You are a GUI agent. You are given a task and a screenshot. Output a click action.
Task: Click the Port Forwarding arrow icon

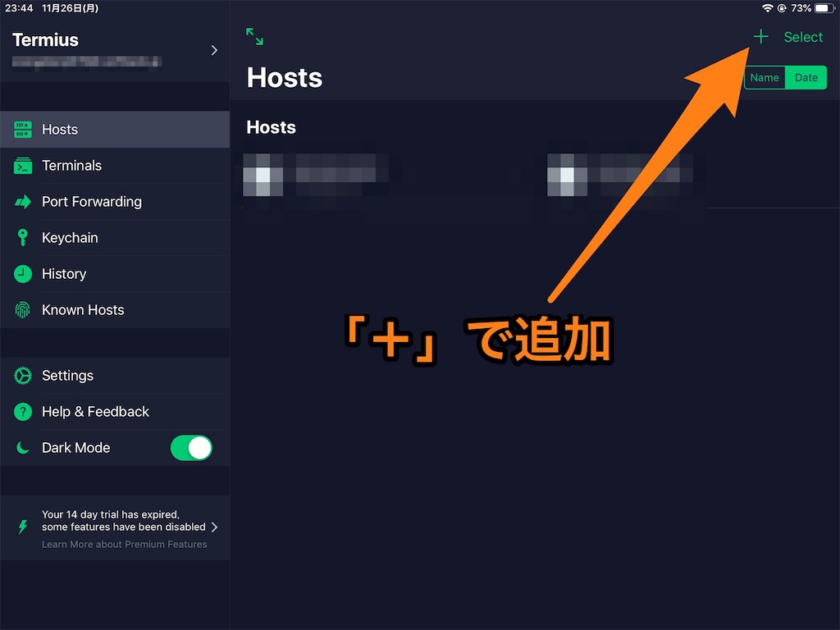coord(22,202)
